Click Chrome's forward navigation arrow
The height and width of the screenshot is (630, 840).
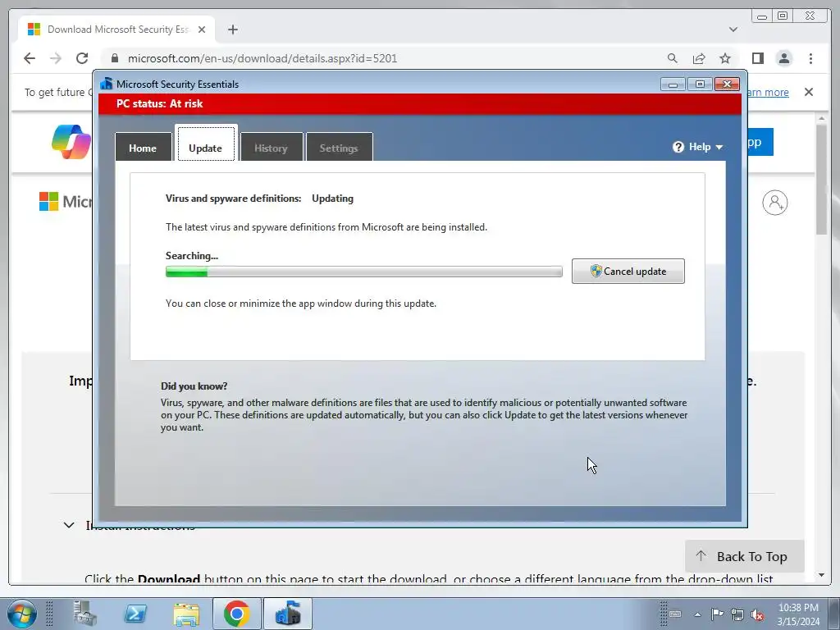pos(56,58)
